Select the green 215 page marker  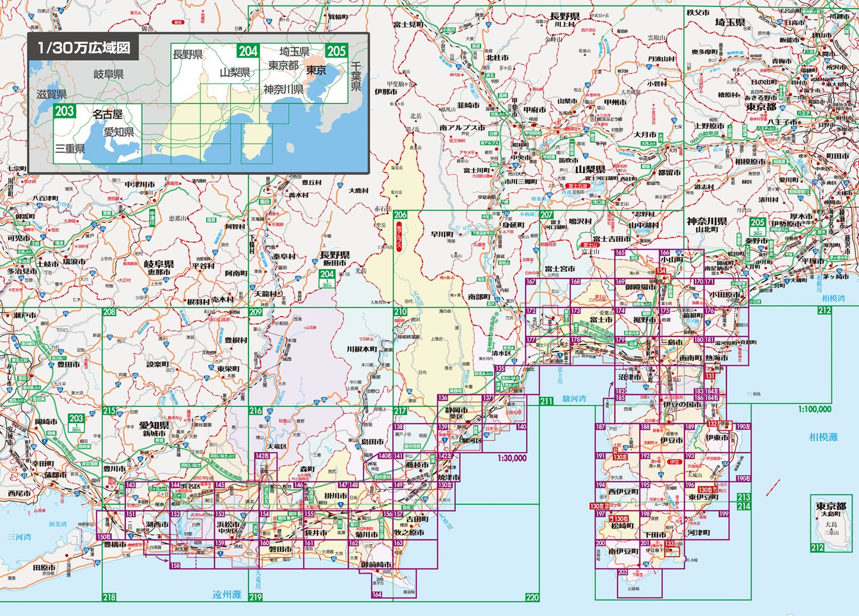coord(109,410)
